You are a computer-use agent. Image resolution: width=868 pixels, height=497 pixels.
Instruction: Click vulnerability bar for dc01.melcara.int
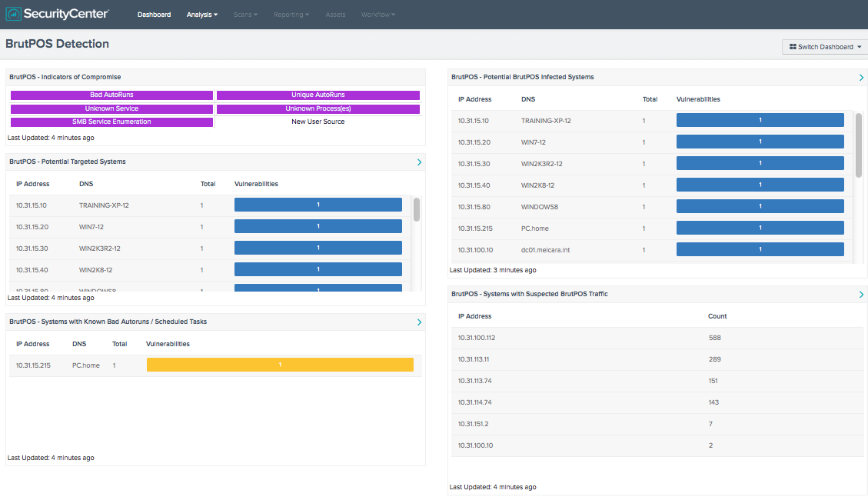tap(760, 249)
